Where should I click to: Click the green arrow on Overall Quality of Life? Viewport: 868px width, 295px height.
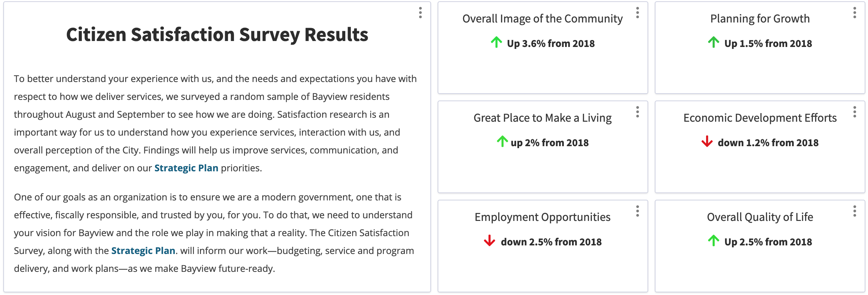[x=713, y=241]
